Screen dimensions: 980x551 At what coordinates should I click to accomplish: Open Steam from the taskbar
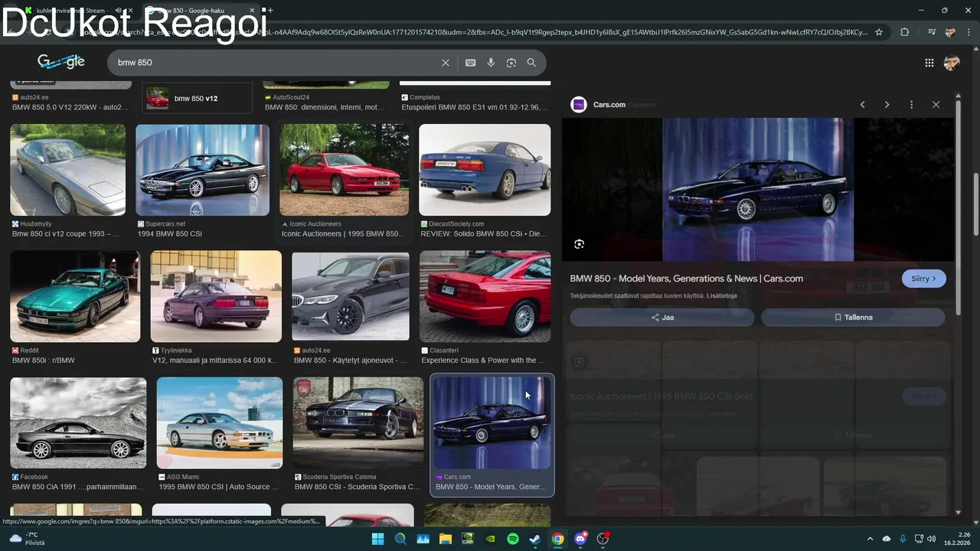535,539
